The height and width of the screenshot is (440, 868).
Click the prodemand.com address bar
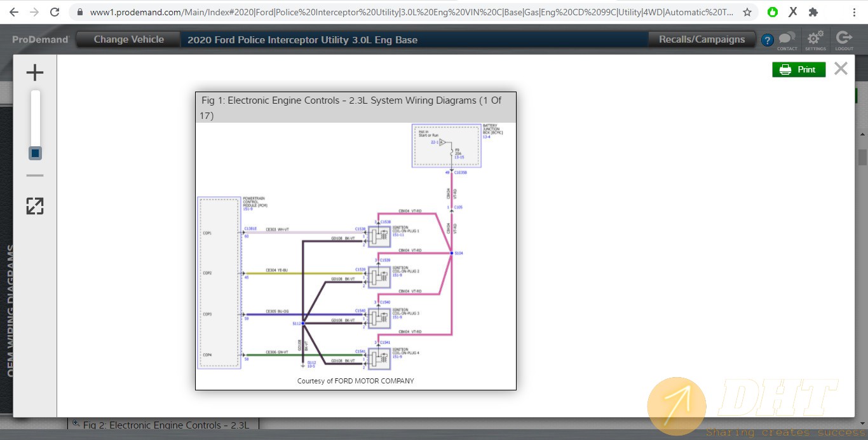coord(407,12)
